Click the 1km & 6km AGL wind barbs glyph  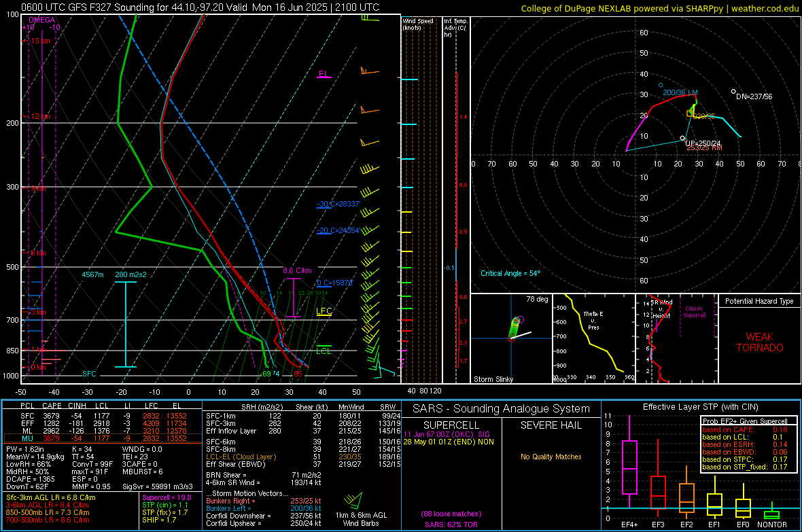[x=353, y=501]
